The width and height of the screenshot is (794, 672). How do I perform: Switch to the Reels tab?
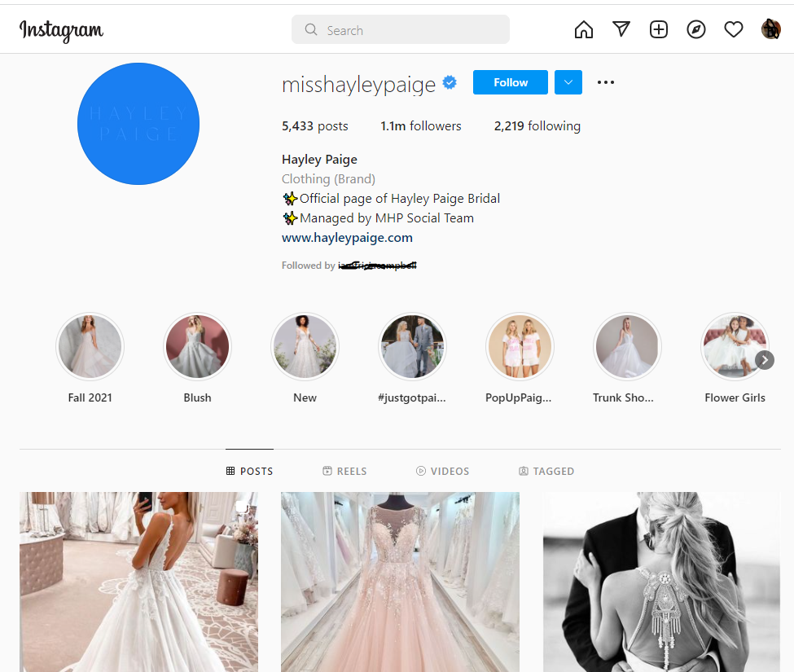pyautogui.click(x=344, y=471)
